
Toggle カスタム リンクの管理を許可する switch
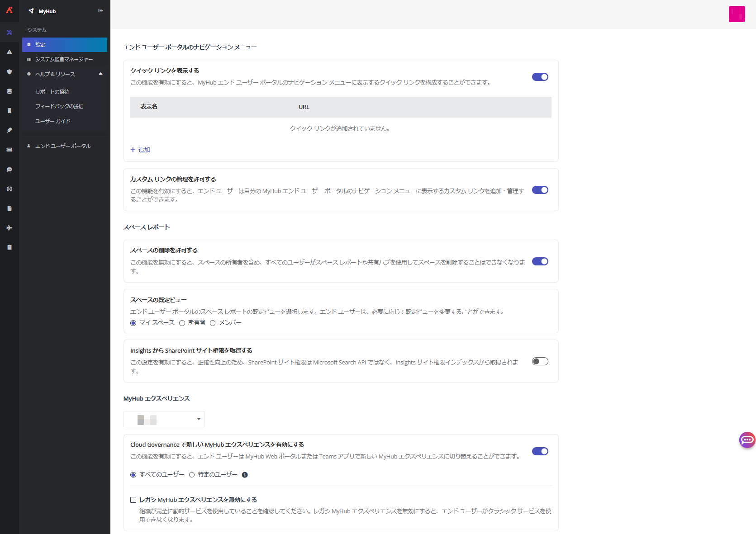540,190
